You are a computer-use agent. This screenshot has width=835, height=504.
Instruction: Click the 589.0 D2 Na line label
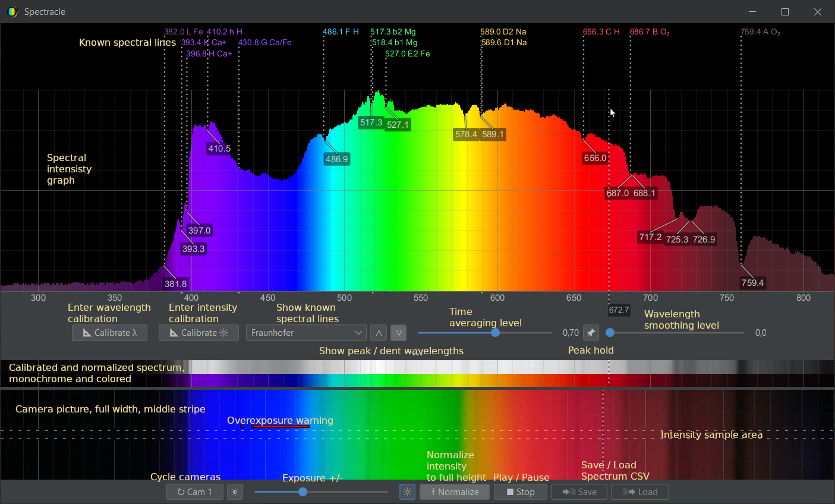tap(503, 32)
